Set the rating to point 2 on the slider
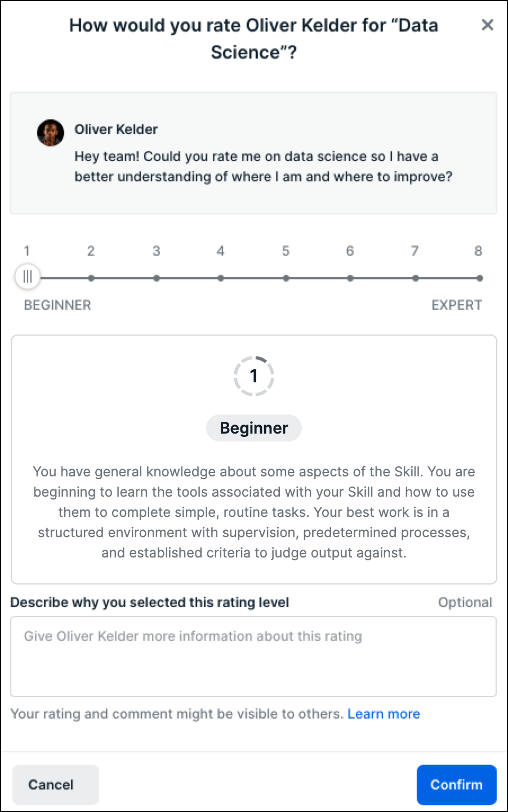The height and width of the screenshot is (812, 508). pyautogui.click(x=91, y=278)
